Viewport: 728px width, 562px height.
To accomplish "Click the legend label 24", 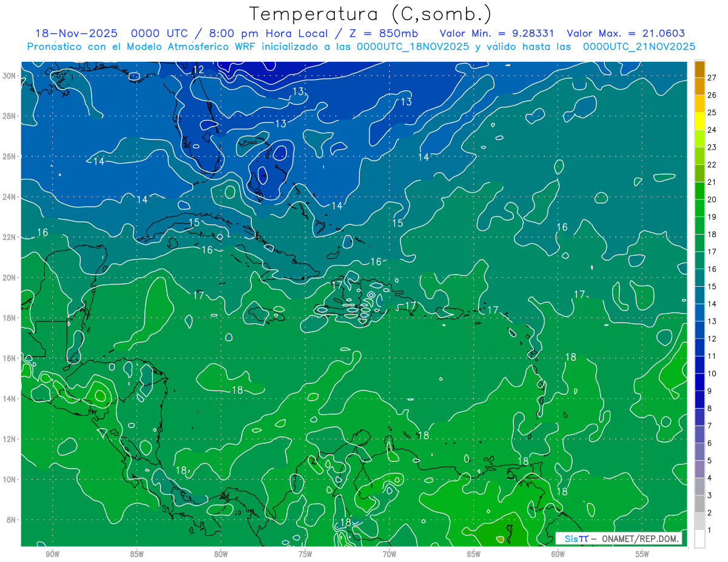I will tap(712, 130).
